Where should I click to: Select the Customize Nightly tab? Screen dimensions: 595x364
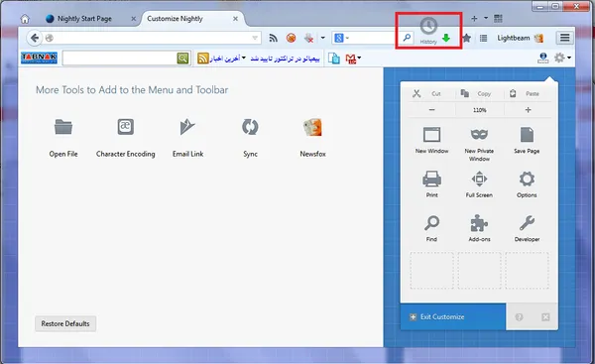click(175, 19)
